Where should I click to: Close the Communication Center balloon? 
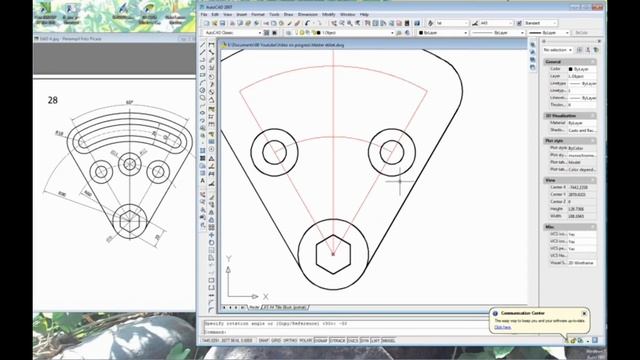(584, 313)
